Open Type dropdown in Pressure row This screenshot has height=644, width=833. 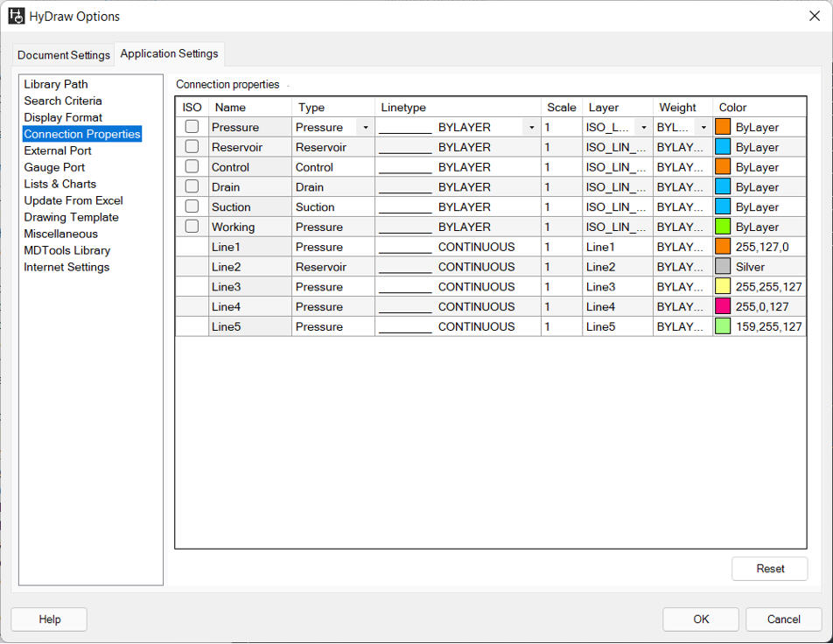(x=366, y=128)
